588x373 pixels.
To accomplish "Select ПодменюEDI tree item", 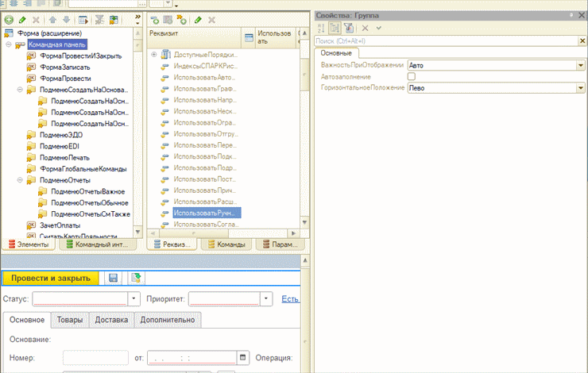I will tap(60, 146).
